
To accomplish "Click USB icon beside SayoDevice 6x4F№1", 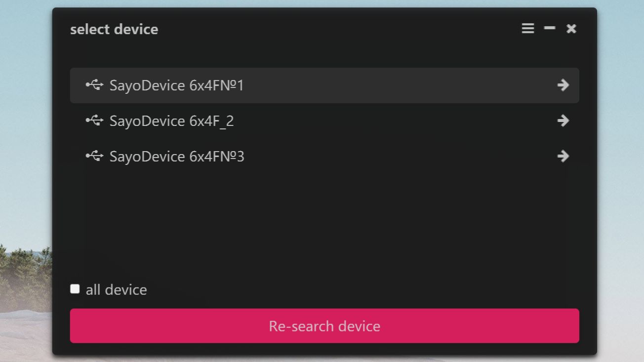I will (94, 85).
